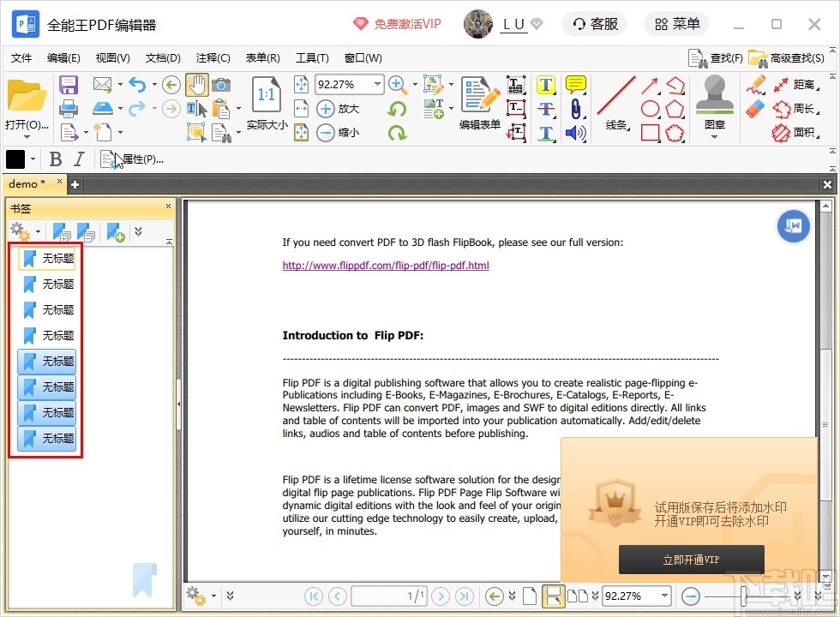Open the flippdf.com hyperlink in document
840x617 pixels.
pos(386,265)
